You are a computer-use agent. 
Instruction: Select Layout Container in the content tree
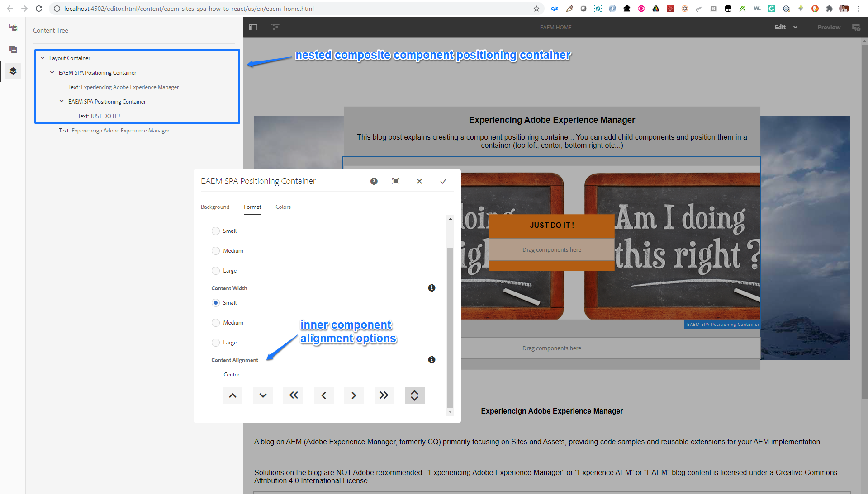coord(70,58)
